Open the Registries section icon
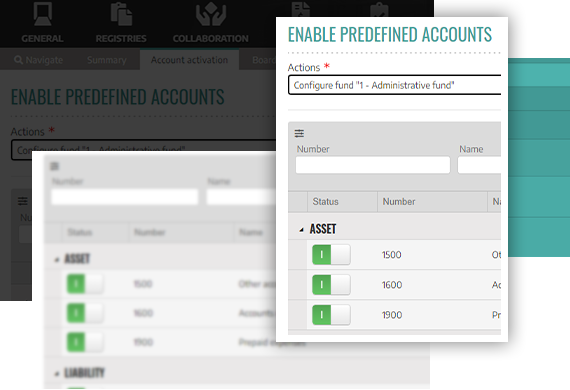 point(121,14)
